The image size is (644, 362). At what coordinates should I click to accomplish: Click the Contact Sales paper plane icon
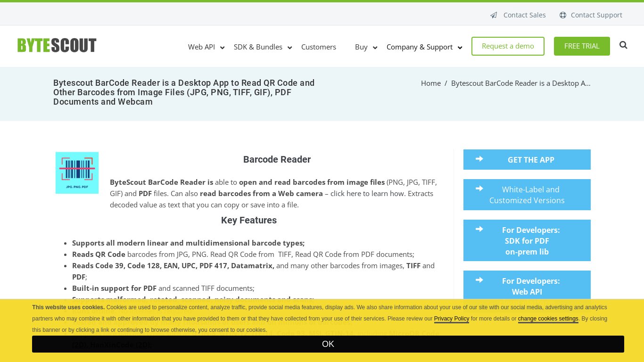coord(494,15)
